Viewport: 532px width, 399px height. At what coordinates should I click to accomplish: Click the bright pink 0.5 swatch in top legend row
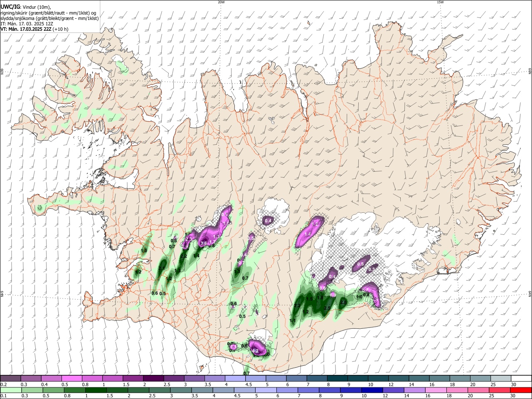(x=71, y=379)
